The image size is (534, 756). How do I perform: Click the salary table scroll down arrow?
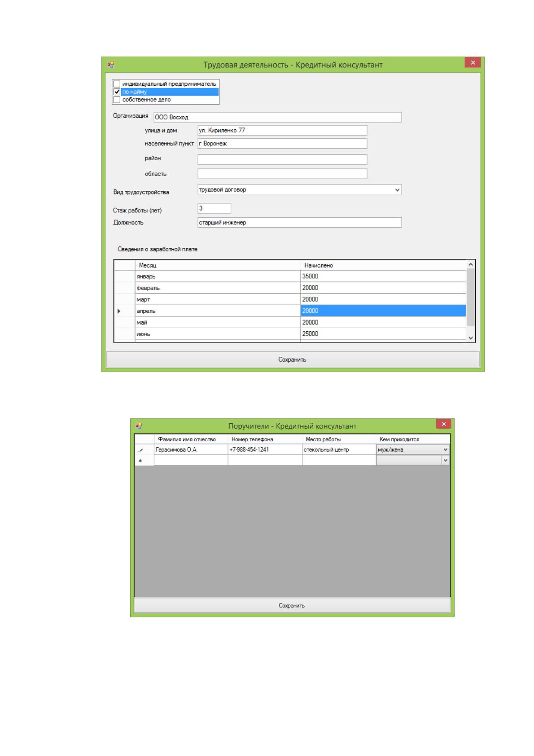pyautogui.click(x=470, y=338)
